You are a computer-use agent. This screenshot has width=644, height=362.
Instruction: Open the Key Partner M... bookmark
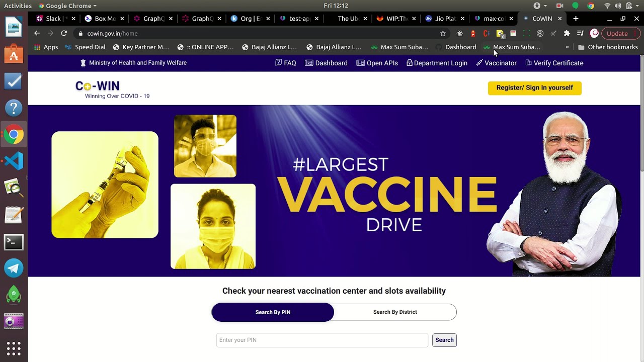[x=141, y=47]
